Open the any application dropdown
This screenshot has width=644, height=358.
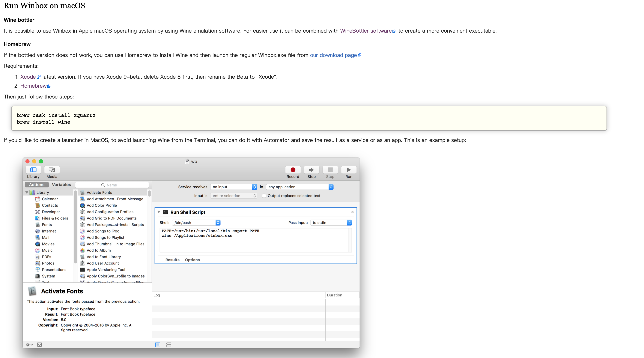pos(300,187)
